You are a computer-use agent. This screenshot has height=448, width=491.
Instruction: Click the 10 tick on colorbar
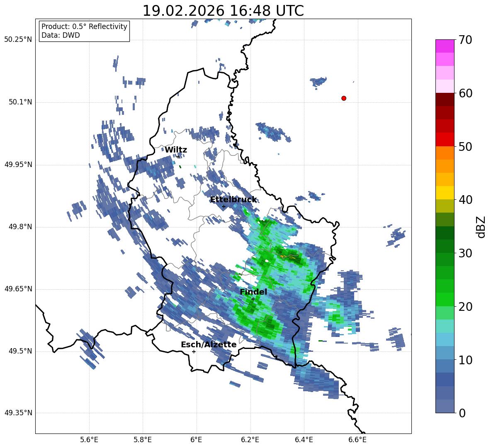(465, 360)
